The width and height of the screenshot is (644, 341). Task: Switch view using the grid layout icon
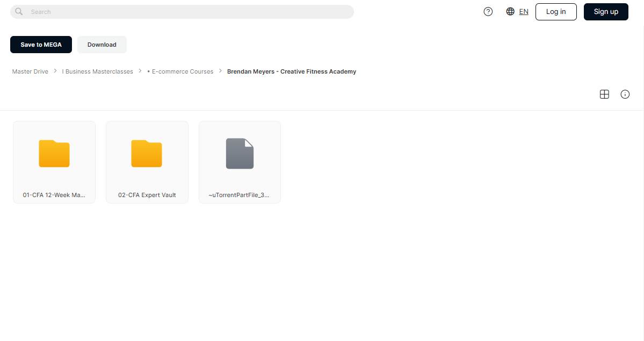[x=604, y=94]
